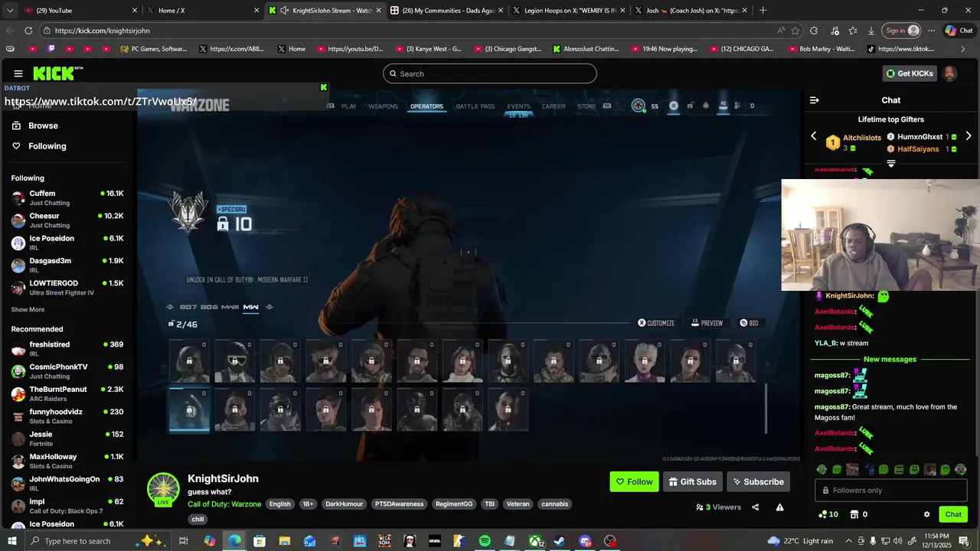Open the Following page in sidebar
980x551 pixels.
coord(47,146)
